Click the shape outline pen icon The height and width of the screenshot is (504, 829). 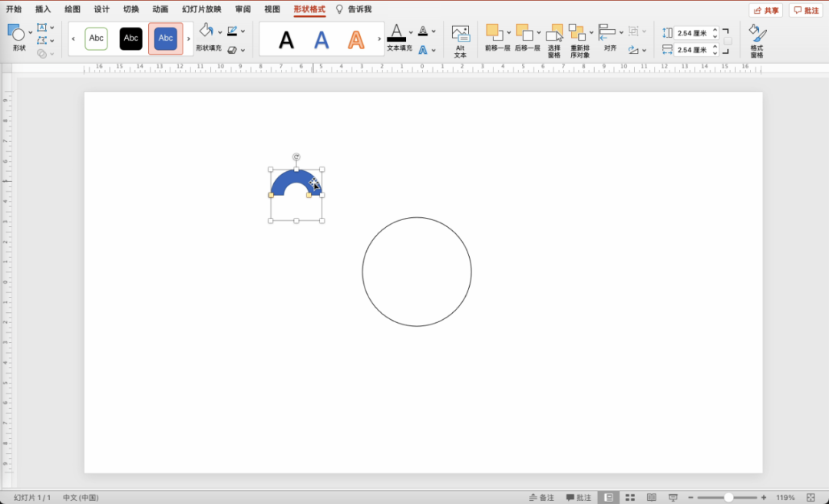click(x=232, y=31)
